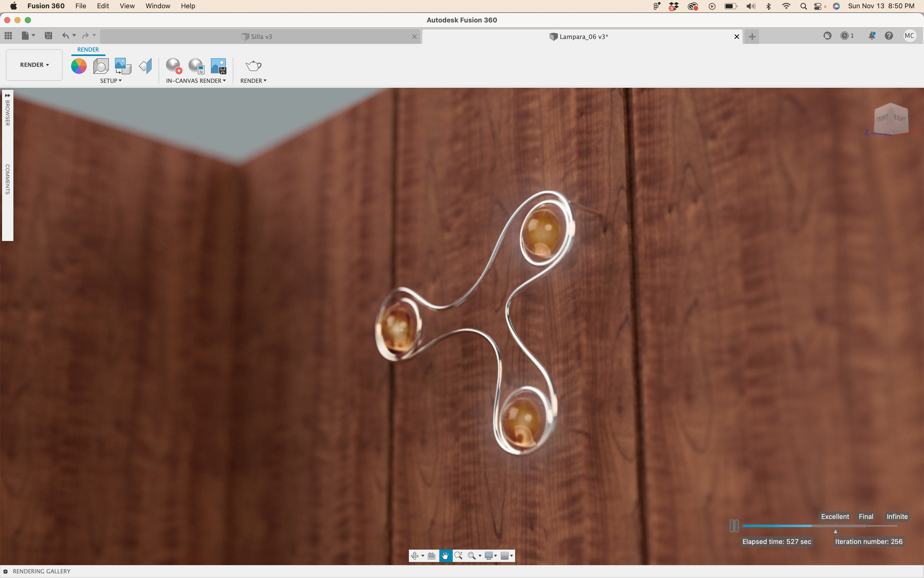This screenshot has height=578, width=924.
Task: Open the File icon dropdown arrow
Action: [x=34, y=36]
